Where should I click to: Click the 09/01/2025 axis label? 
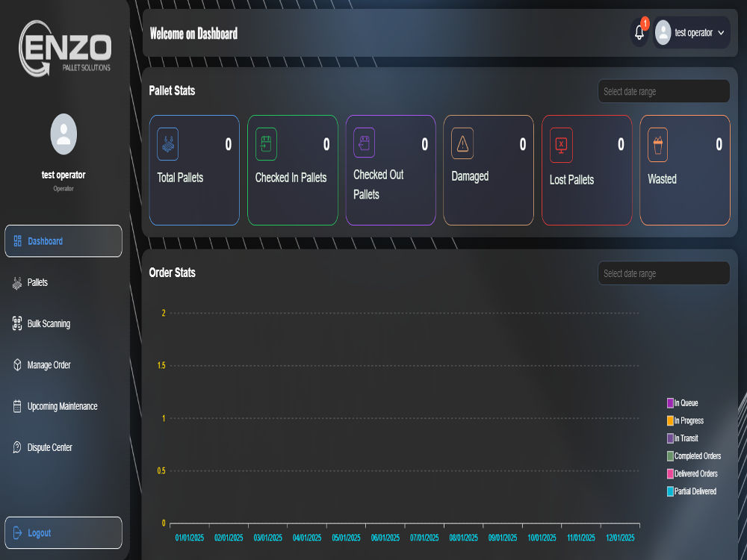click(x=503, y=538)
